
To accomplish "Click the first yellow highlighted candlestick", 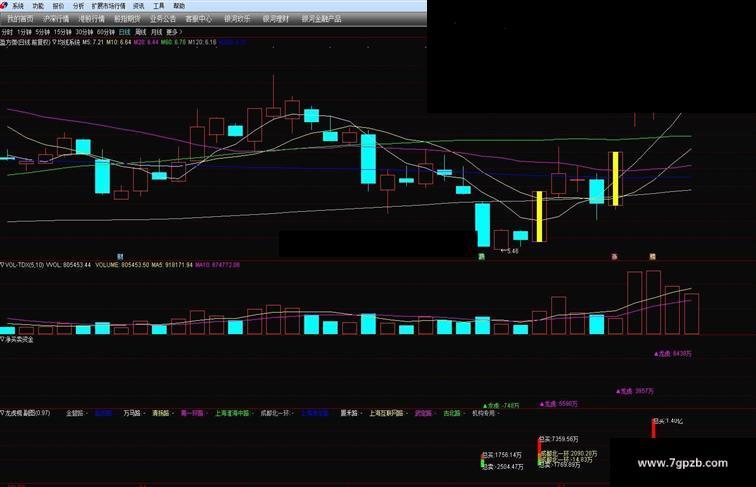I will [x=540, y=216].
